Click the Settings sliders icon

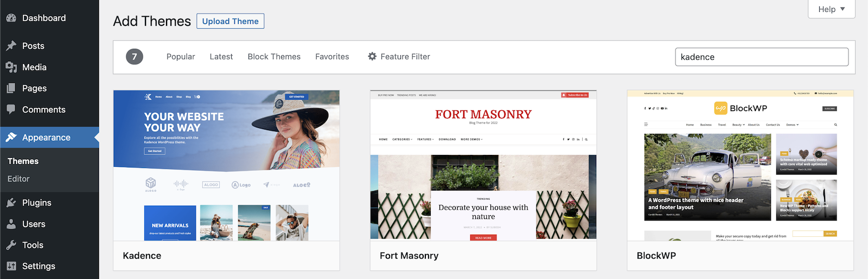11,266
